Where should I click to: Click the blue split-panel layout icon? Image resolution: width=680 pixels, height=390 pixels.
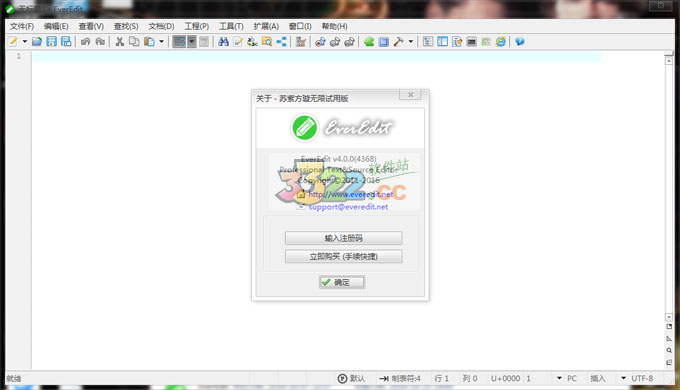tap(442, 42)
